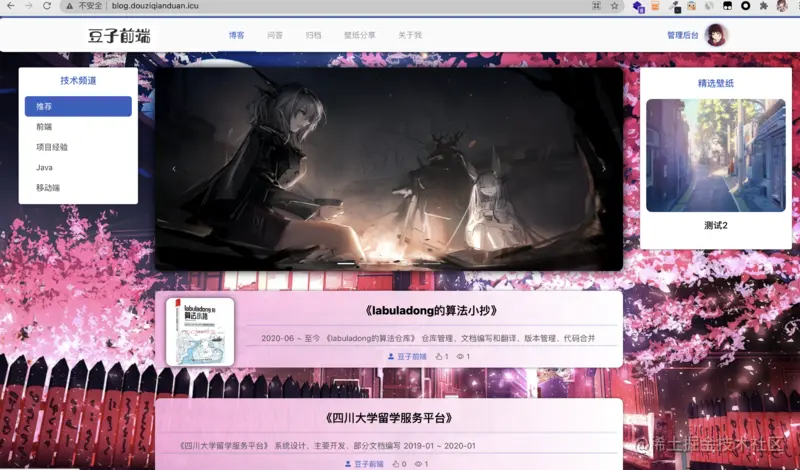Click the 管理后台 link
Image resolution: width=800 pixels, height=470 pixels.
pyautogui.click(x=683, y=35)
